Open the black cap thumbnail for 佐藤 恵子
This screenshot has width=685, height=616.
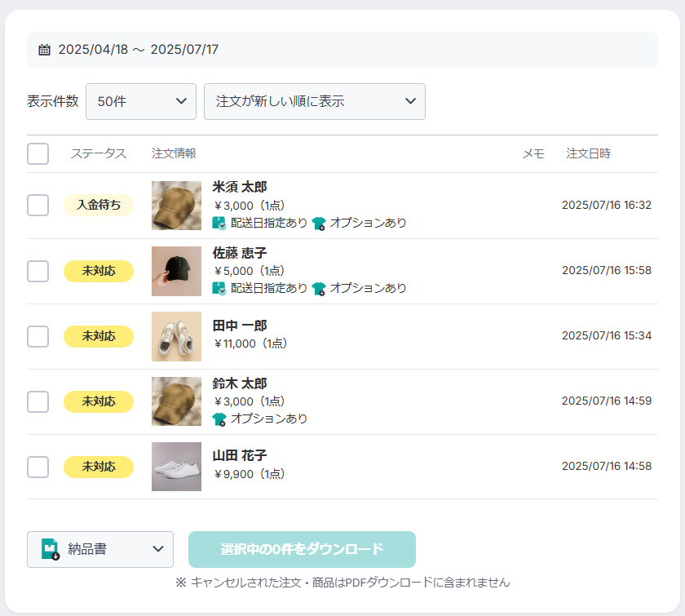pyautogui.click(x=176, y=271)
